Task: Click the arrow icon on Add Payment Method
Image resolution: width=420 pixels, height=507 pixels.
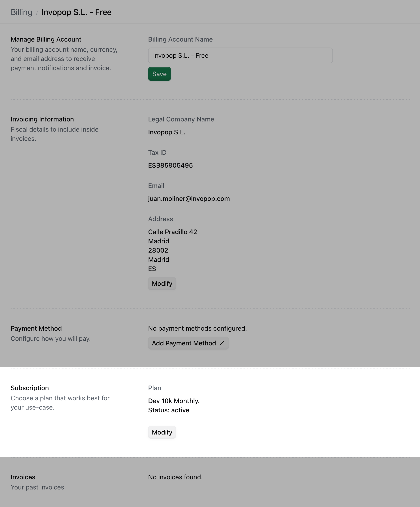Action: [222, 343]
